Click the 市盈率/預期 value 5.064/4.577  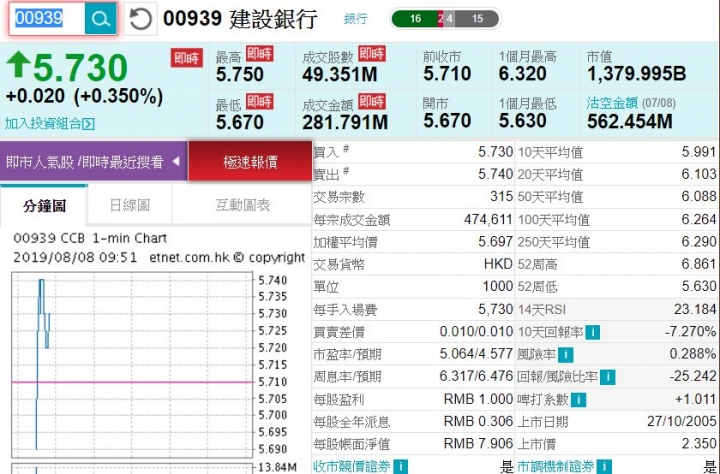pos(476,354)
